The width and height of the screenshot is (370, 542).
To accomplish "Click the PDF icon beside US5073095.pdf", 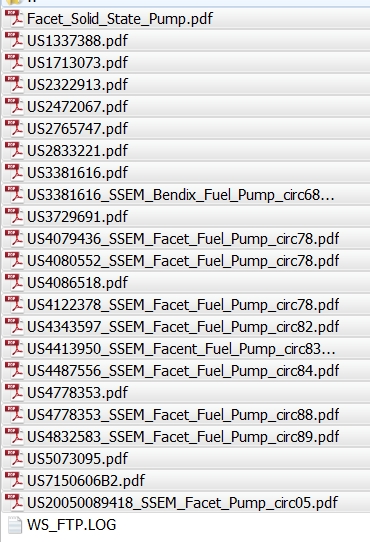I will [x=14, y=458].
